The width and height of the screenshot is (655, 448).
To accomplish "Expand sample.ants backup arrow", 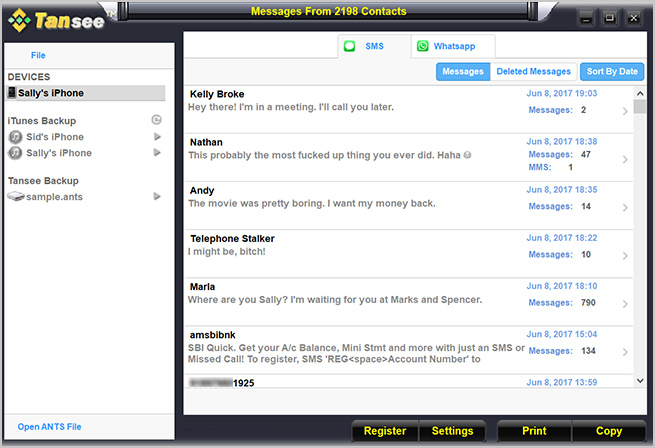I will [157, 197].
